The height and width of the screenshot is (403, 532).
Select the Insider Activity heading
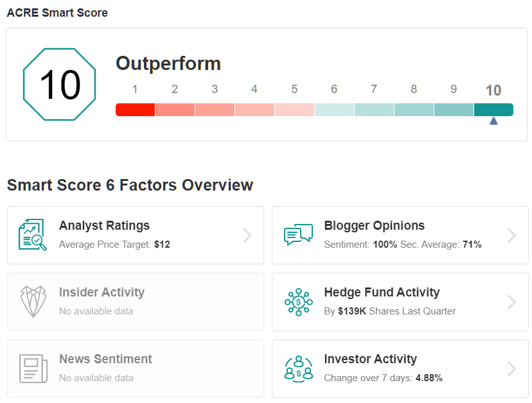pos(102,292)
